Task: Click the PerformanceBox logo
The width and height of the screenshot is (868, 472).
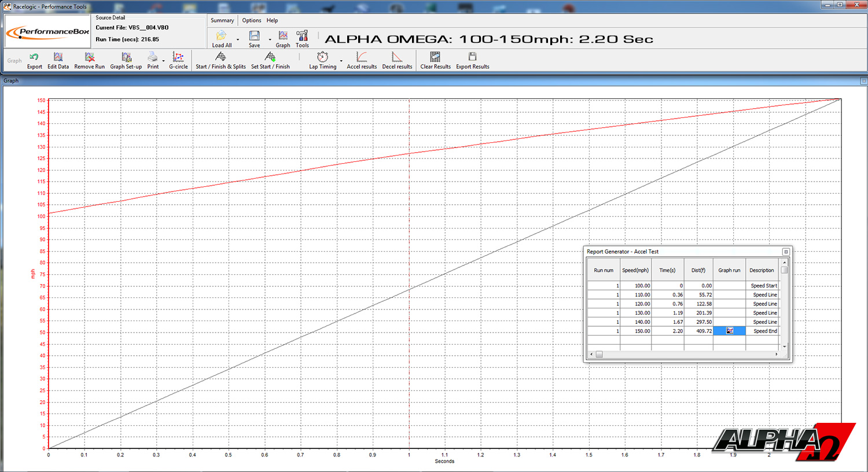Action: 48,32
